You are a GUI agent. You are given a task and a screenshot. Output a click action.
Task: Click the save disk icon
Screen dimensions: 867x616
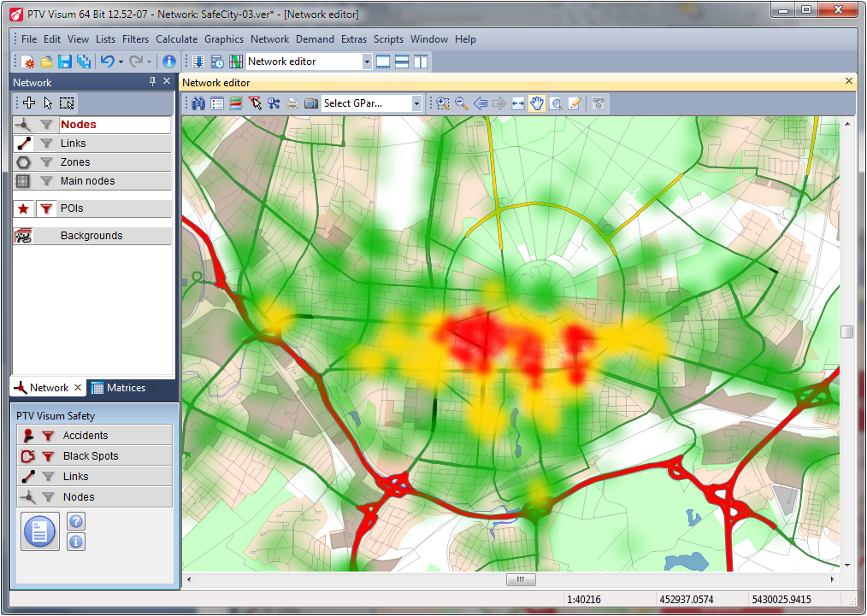pos(65,62)
